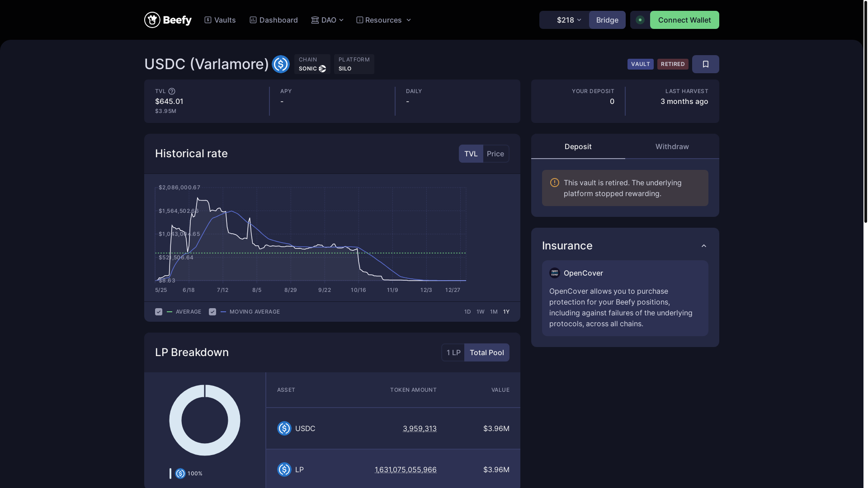Switch the chart to Price view
The image size is (868, 488).
[x=495, y=154]
